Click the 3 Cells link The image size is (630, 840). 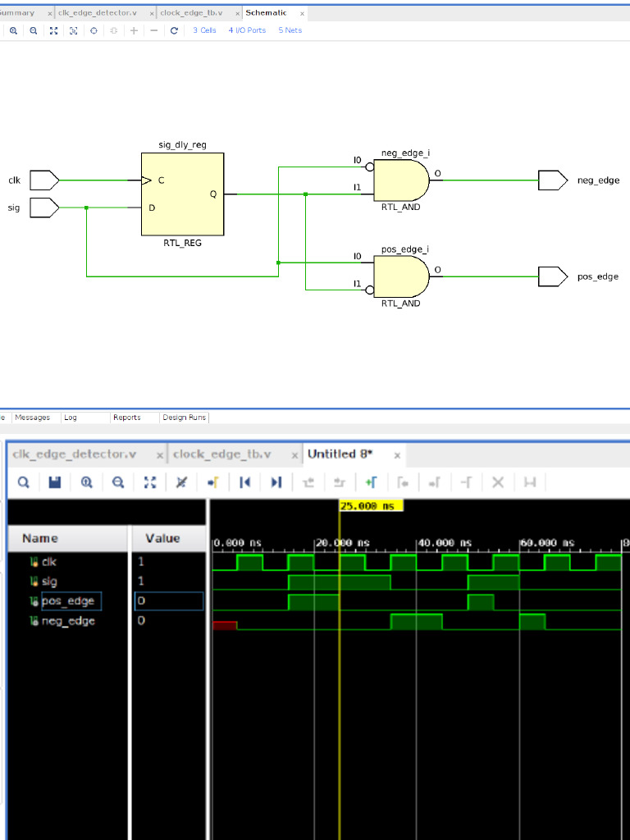pos(204,30)
